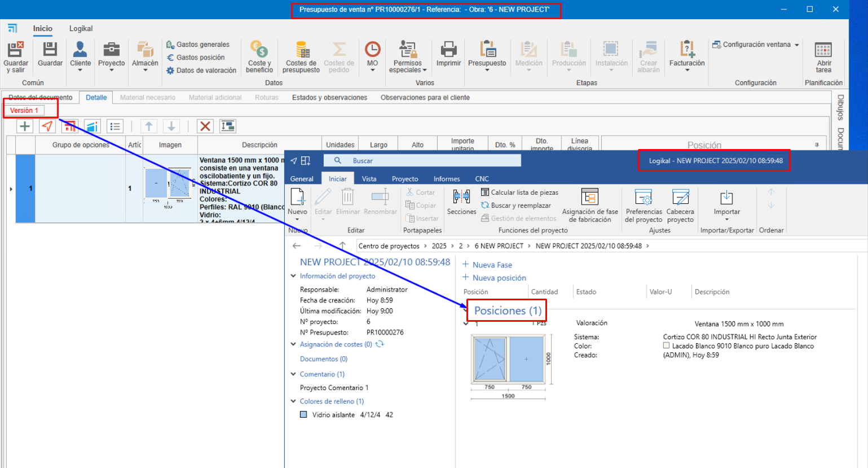Click the back navigation arrow in Logikal
Image resolution: width=868 pixels, height=468 pixels.
point(297,246)
